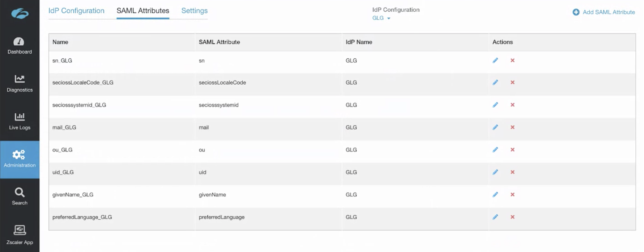The image size is (644, 252).
Task: Go to Live Logs in sidebar
Action: click(19, 121)
